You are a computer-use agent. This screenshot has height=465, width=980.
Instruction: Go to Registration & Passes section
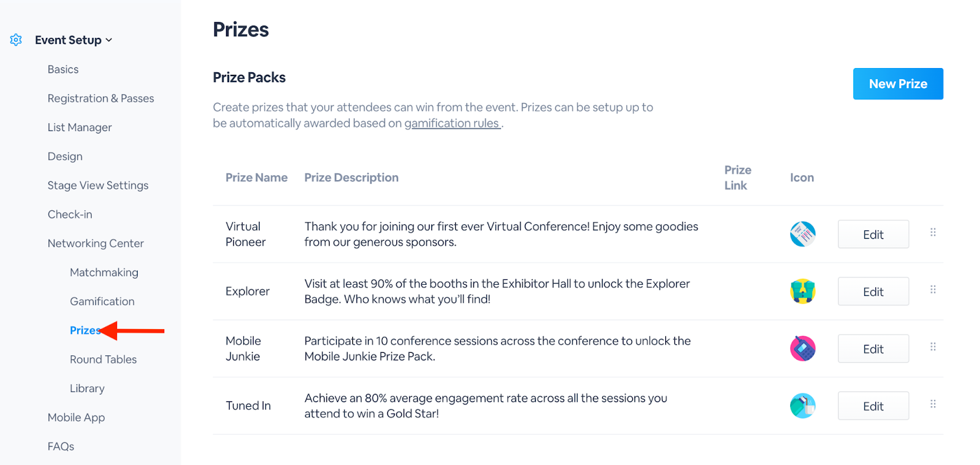coord(101,99)
